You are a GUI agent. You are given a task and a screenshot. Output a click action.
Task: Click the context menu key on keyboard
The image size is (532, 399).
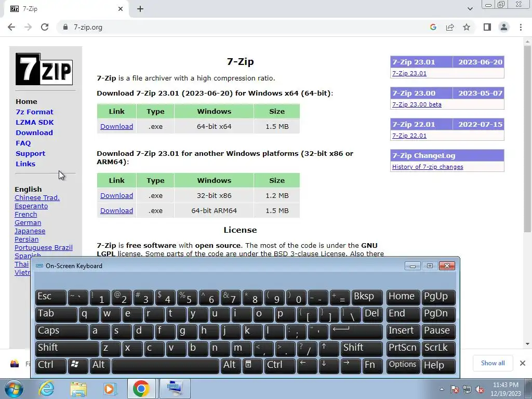click(252, 366)
